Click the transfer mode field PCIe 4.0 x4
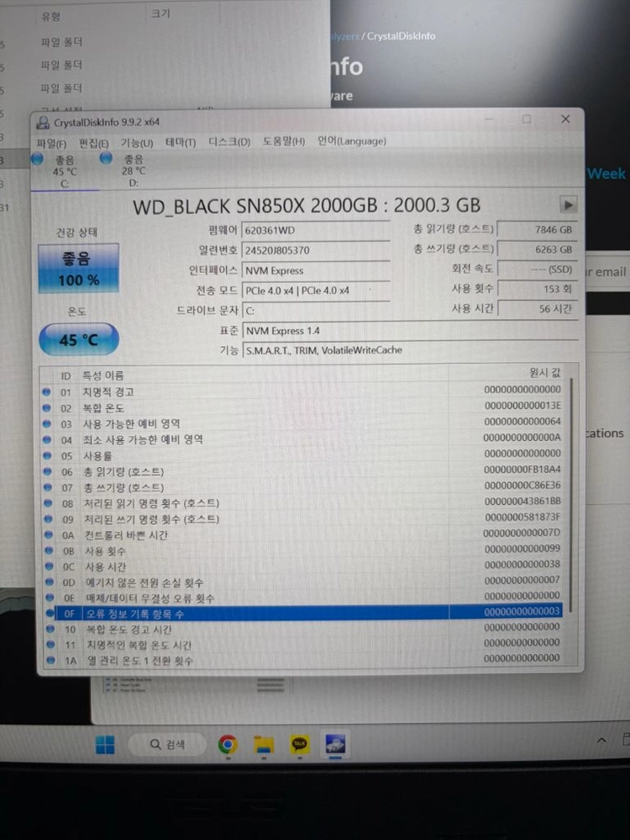630x840 pixels. click(316, 291)
